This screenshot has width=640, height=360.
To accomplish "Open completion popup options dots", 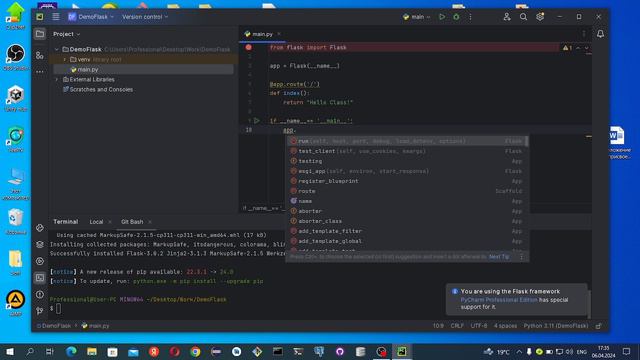I will pos(521,257).
